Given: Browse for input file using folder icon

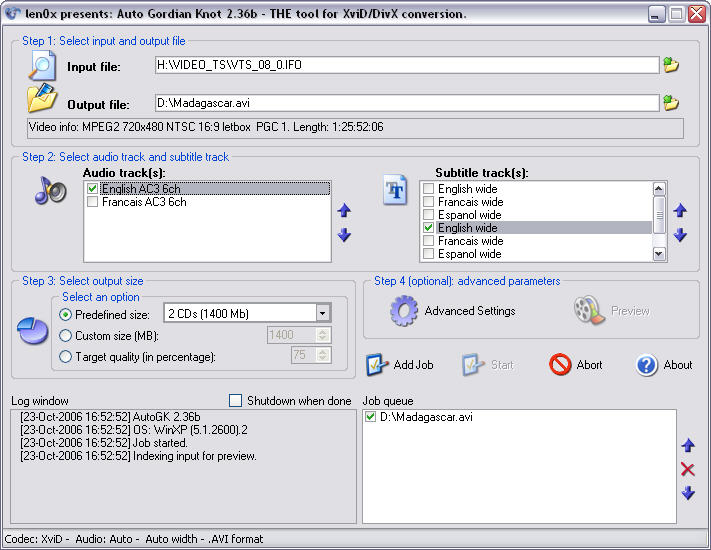Looking at the screenshot, I should pos(671,65).
